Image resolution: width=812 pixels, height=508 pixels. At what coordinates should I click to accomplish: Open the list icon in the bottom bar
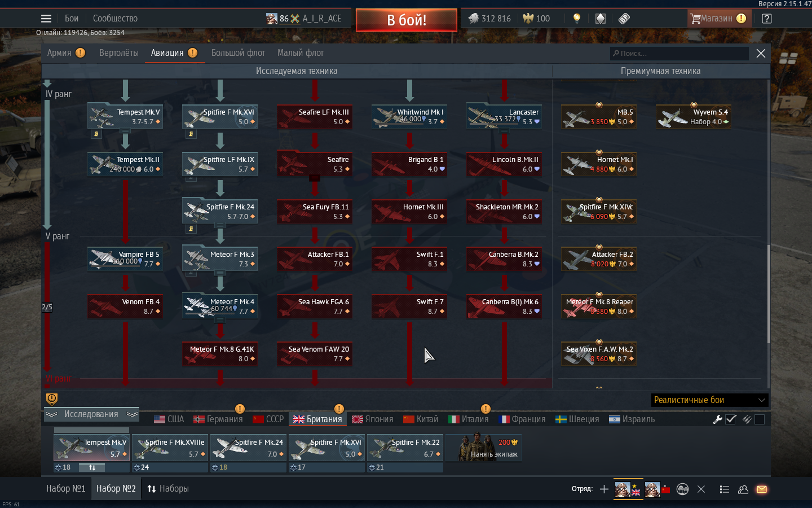click(x=725, y=489)
